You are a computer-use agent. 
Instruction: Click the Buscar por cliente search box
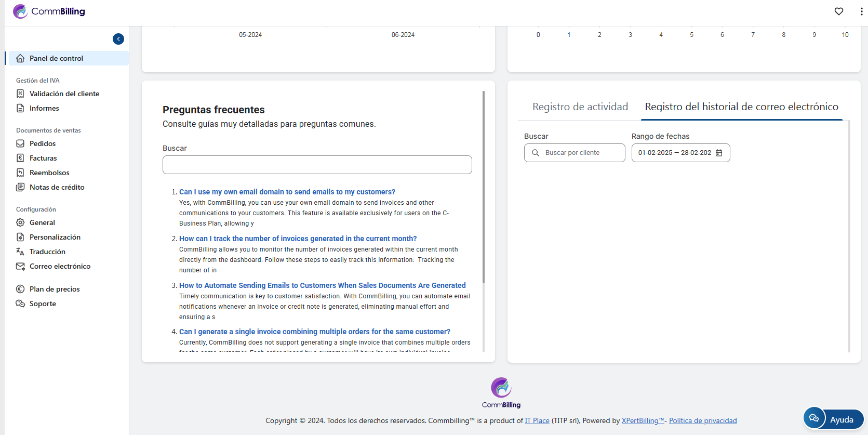tap(575, 153)
